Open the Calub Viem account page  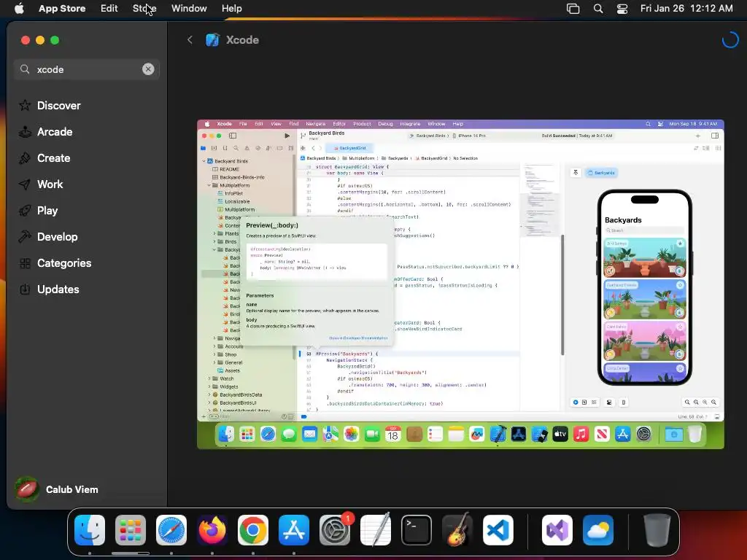click(x=57, y=489)
